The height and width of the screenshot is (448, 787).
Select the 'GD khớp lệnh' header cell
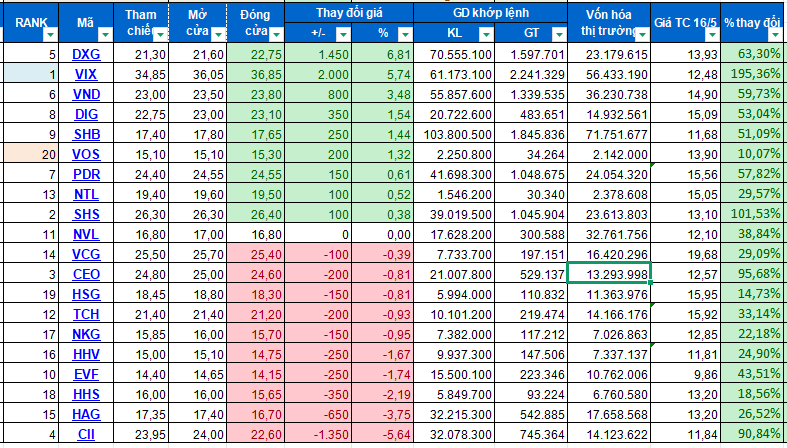[490, 13]
